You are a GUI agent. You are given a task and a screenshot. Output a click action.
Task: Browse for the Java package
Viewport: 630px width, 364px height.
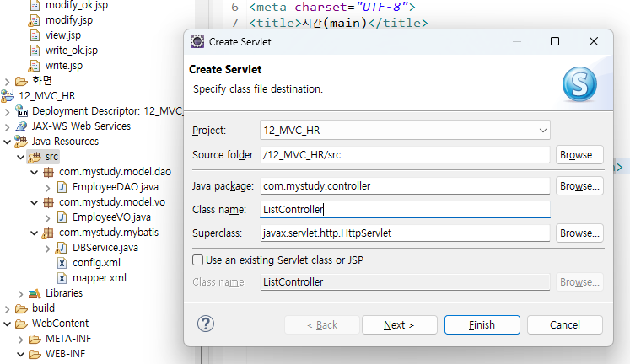pos(579,186)
